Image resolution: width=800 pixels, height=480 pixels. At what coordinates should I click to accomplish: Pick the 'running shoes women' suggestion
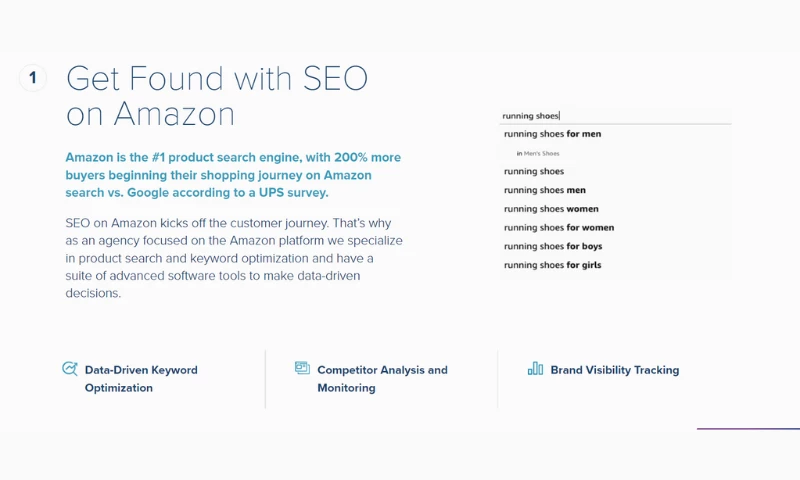click(x=551, y=209)
